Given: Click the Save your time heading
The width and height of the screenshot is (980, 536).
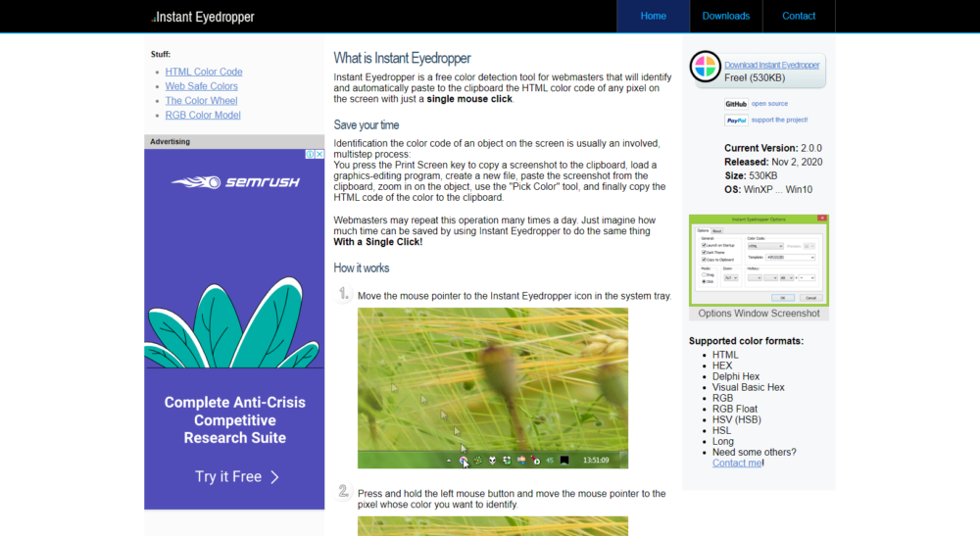Looking at the screenshot, I should (367, 125).
